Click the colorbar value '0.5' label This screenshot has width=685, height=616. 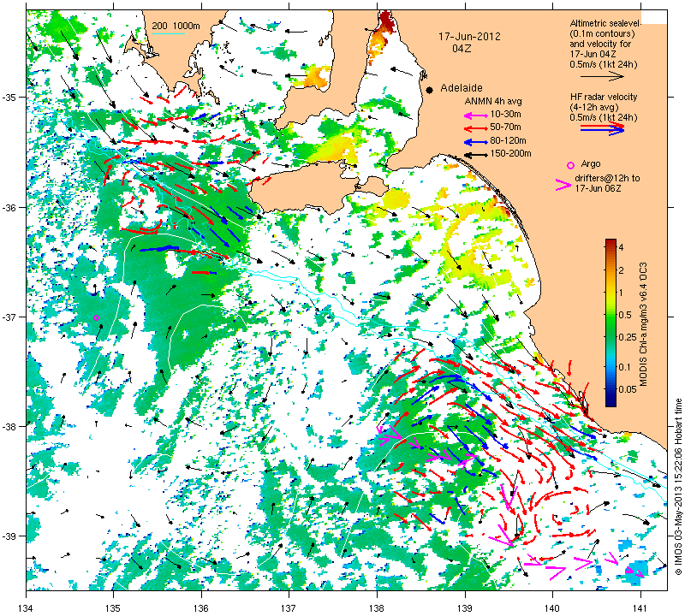point(625,315)
